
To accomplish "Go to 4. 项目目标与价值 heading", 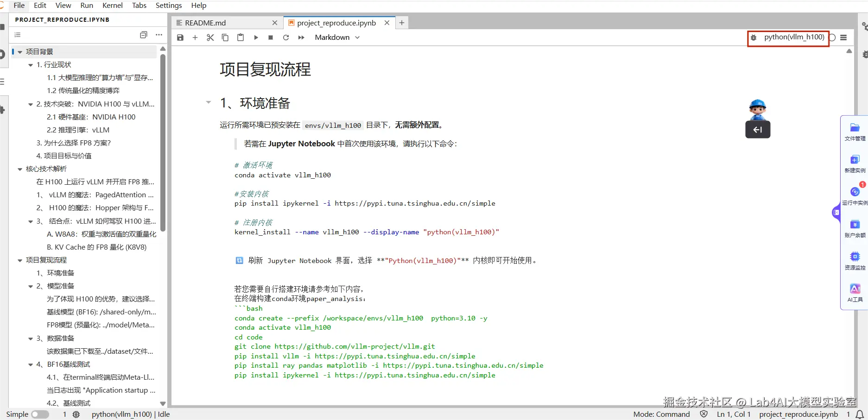I will 64,156.
